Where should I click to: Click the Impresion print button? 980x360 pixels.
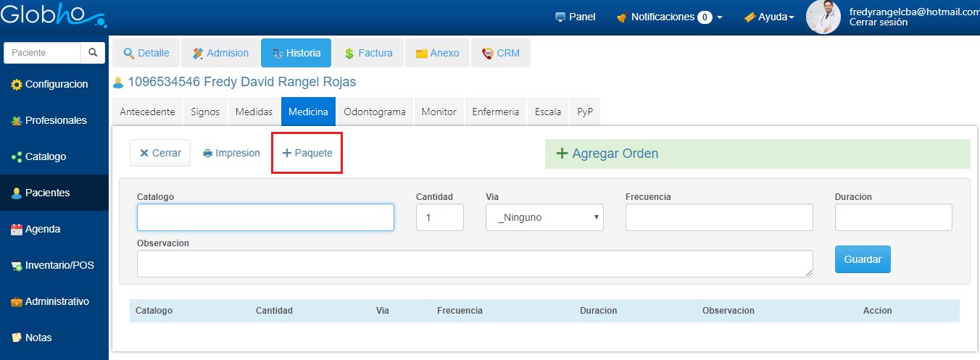231,153
